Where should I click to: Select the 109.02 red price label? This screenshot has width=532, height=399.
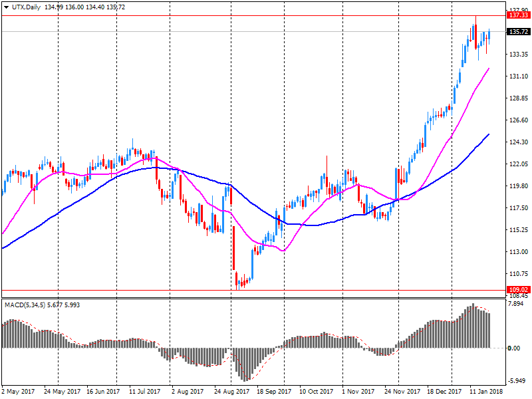pyautogui.click(x=517, y=290)
